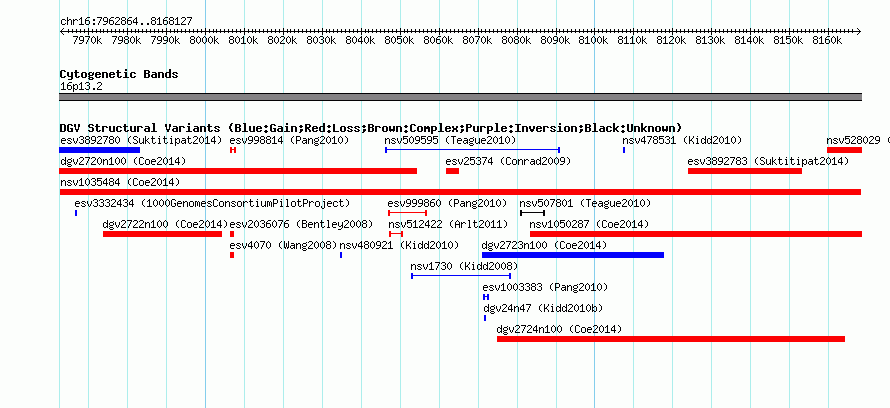This screenshot has width=890, height=408.
Task: Click the dgv2722n100 red loss bar
Action: point(162,234)
